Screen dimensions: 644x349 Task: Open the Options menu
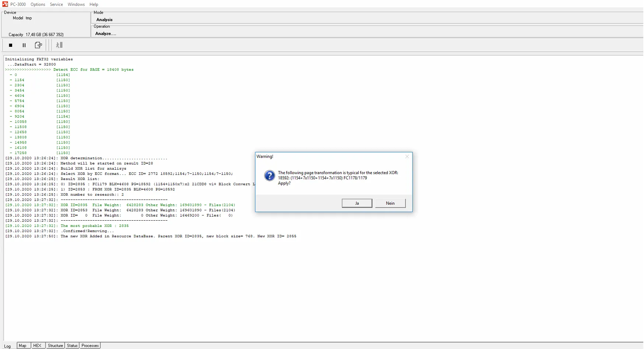pos(38,4)
